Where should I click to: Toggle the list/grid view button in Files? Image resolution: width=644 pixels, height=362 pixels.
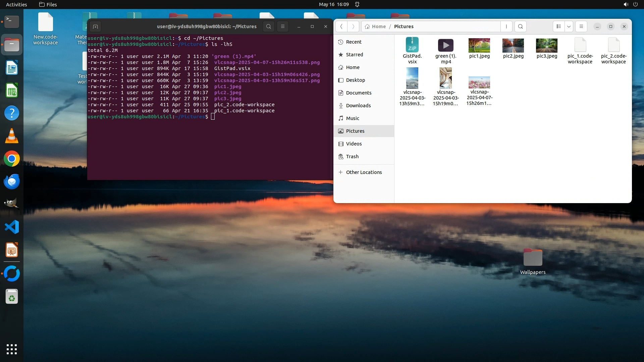coord(559,26)
